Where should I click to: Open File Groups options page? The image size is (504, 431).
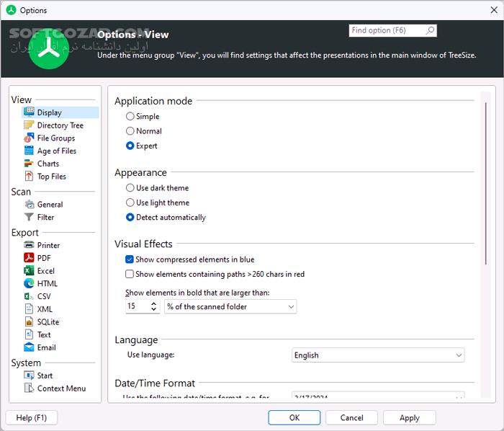56,138
